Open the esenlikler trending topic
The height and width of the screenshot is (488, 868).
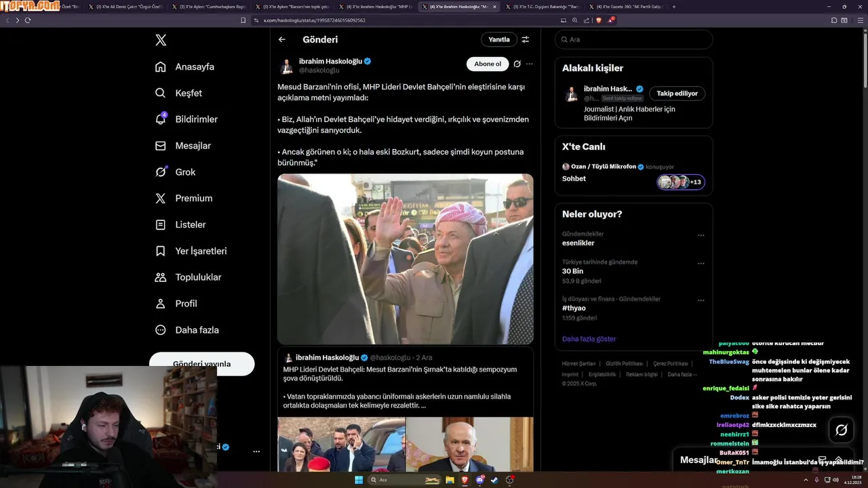pos(578,243)
